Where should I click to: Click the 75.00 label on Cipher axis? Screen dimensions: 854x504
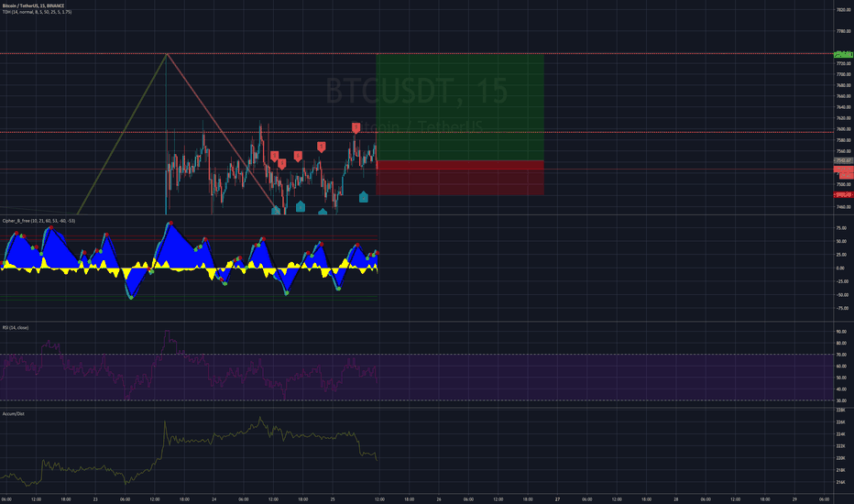841,228
